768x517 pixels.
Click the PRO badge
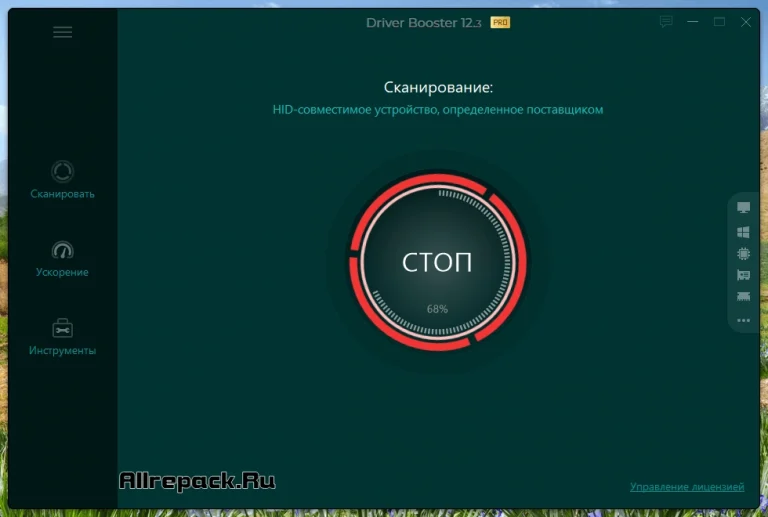point(500,23)
